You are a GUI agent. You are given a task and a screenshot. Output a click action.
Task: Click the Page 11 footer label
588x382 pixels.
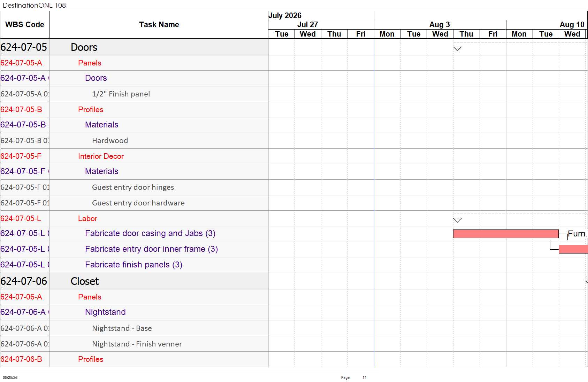pos(354,377)
